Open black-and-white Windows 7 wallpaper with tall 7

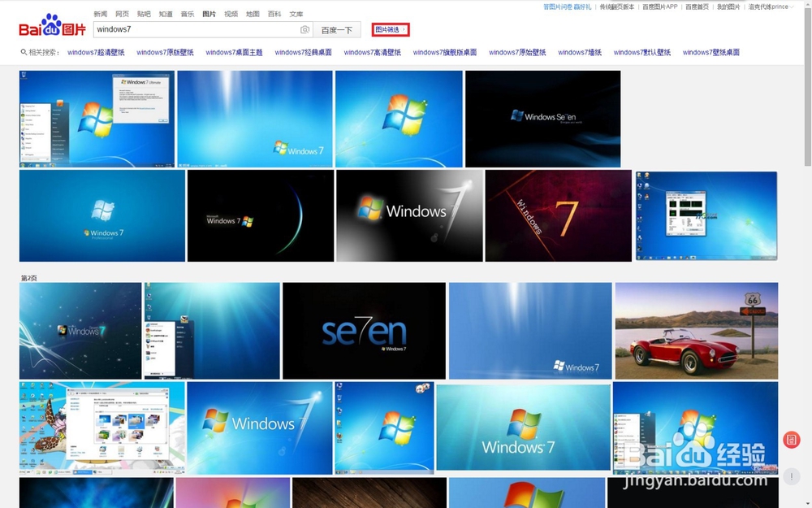point(409,215)
